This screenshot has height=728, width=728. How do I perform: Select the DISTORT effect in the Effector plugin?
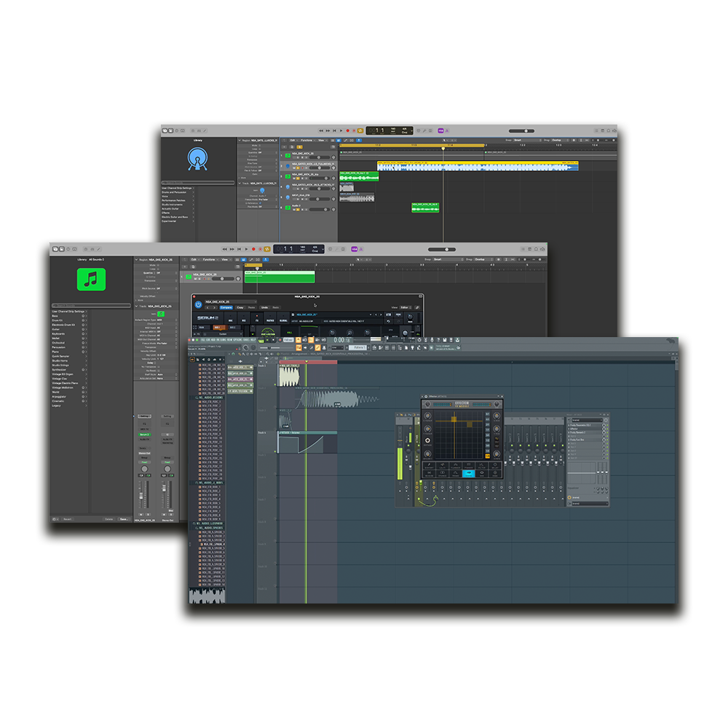coord(429,466)
